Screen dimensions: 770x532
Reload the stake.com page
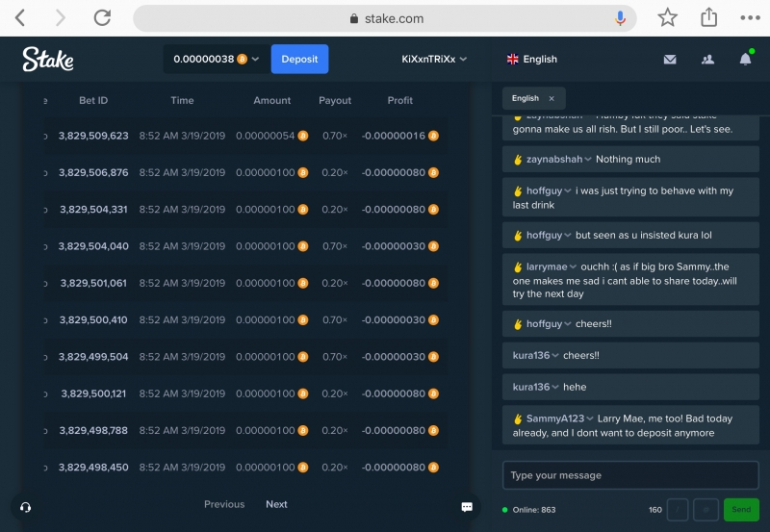[x=102, y=18]
